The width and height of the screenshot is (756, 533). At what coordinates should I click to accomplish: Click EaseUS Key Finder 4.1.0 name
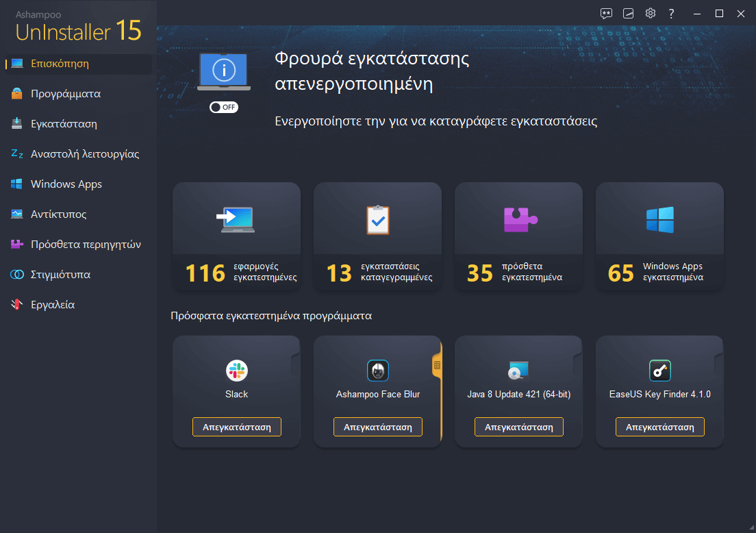click(x=659, y=394)
